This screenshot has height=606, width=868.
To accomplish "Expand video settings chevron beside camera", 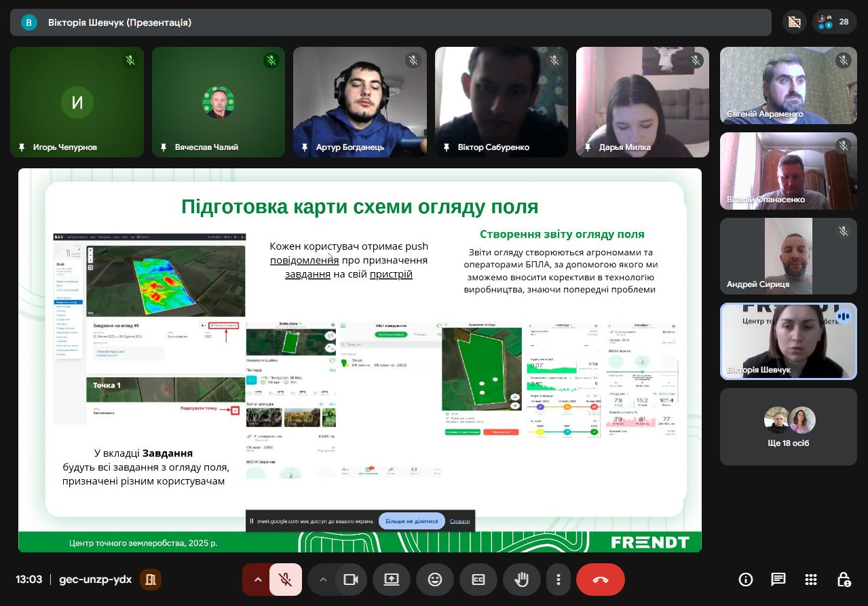I will click(323, 580).
